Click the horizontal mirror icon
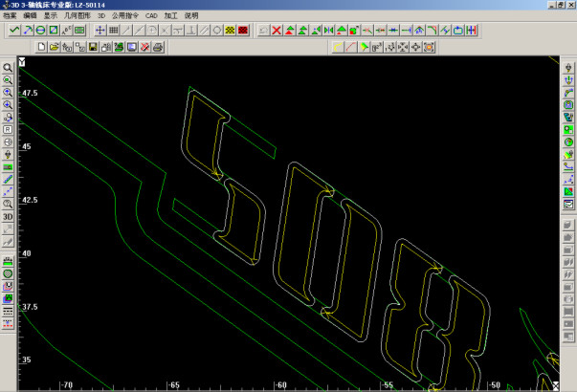 pyautogui.click(x=328, y=31)
